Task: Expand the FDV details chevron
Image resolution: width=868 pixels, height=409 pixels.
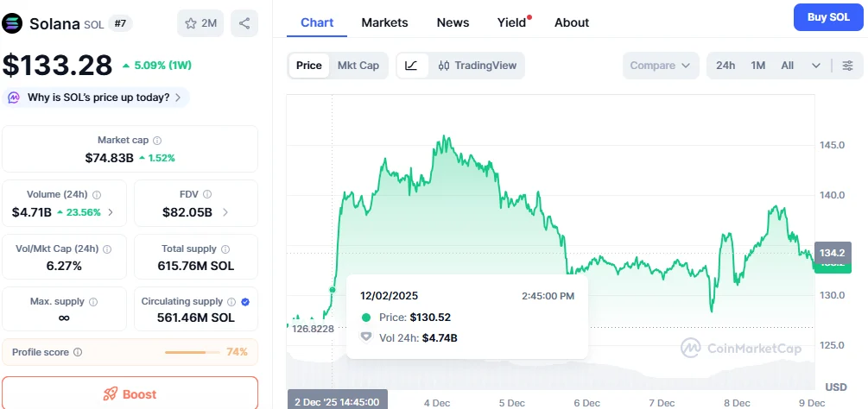Action: pos(225,212)
